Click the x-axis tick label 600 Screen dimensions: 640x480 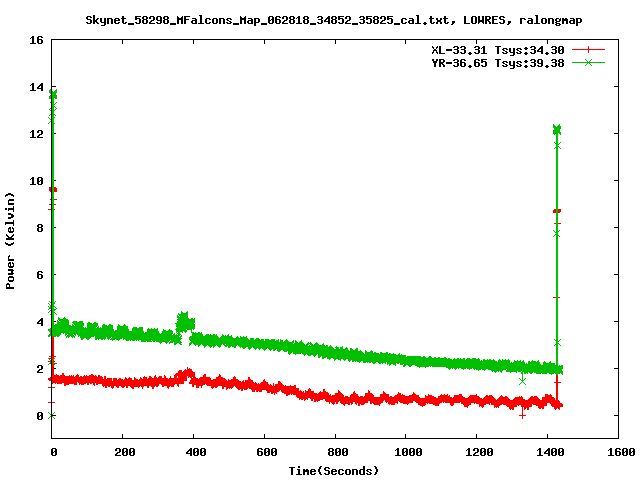[x=267, y=452]
